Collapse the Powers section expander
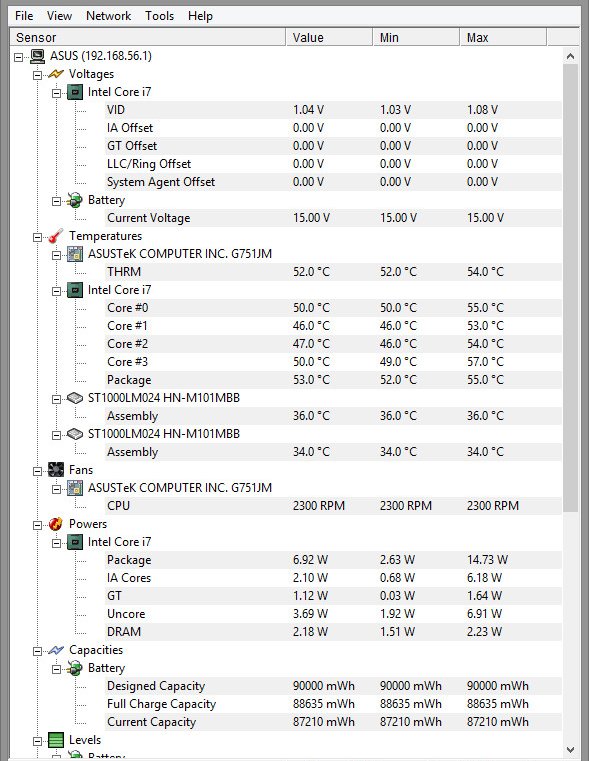The image size is (589, 761). (37, 525)
